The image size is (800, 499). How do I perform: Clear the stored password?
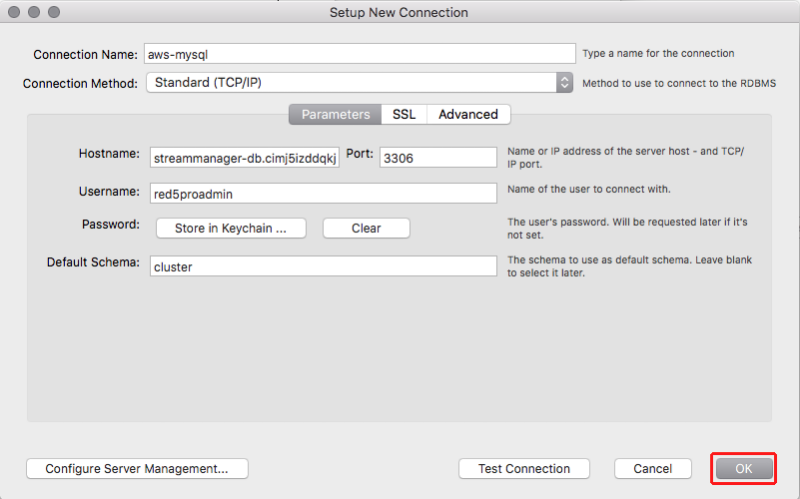[x=366, y=228]
